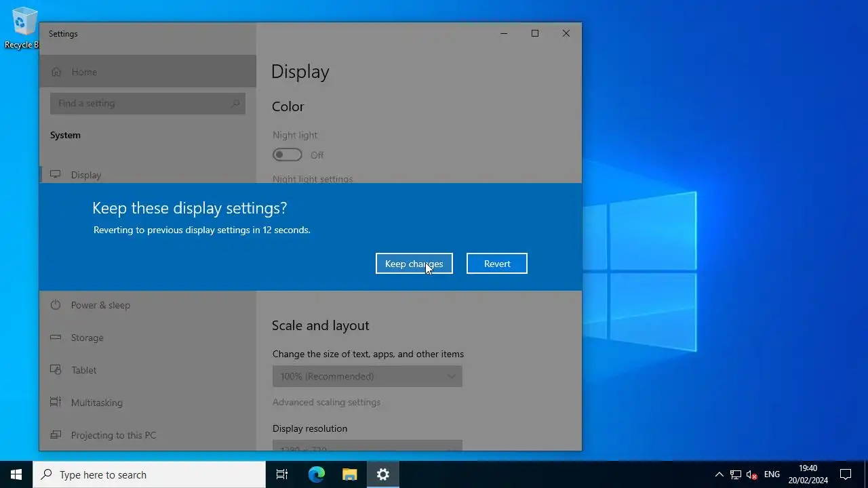Image resolution: width=868 pixels, height=488 pixels.
Task: Maximize the Settings window
Action: point(535,33)
